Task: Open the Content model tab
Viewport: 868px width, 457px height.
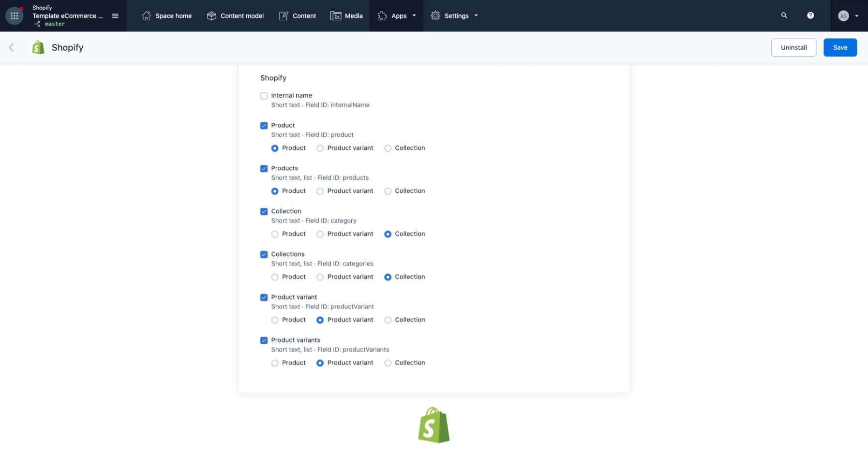Action: tap(235, 16)
